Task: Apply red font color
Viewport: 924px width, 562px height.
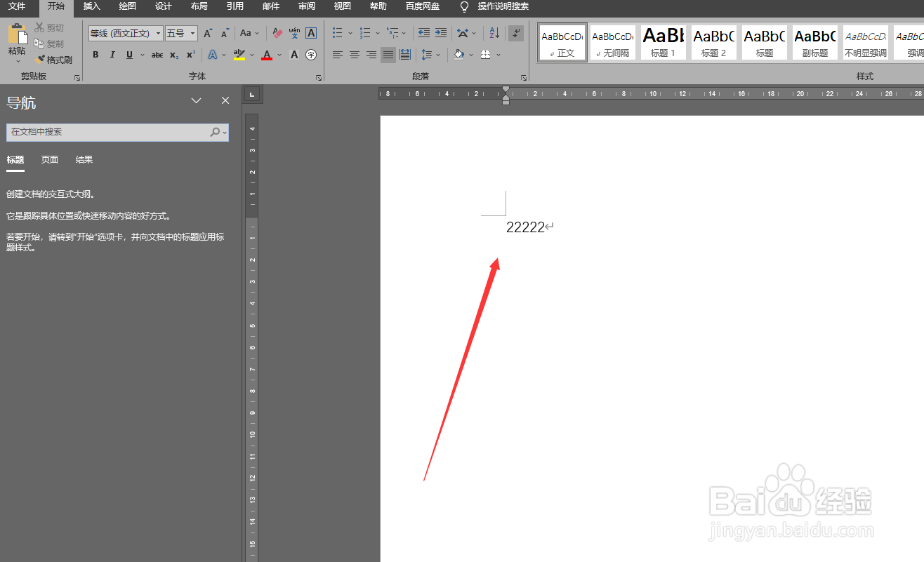Action: pyautogui.click(x=267, y=55)
